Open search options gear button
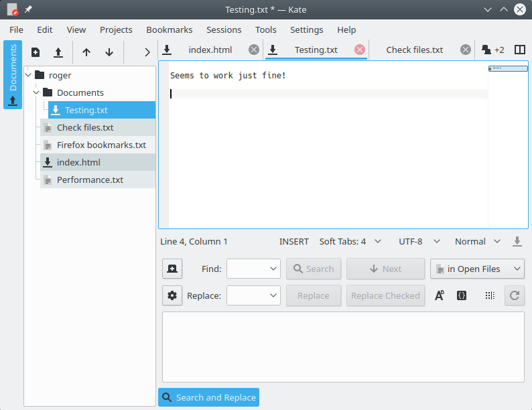 [x=172, y=295]
